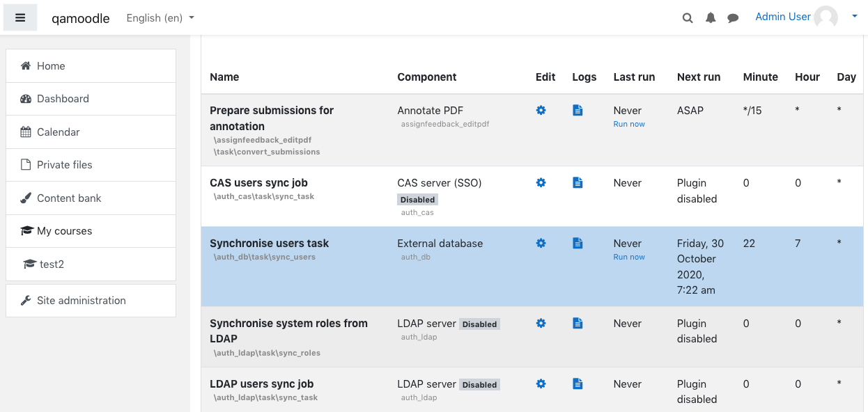
Task: Select task name LDAP users sync job
Action: [x=261, y=384]
